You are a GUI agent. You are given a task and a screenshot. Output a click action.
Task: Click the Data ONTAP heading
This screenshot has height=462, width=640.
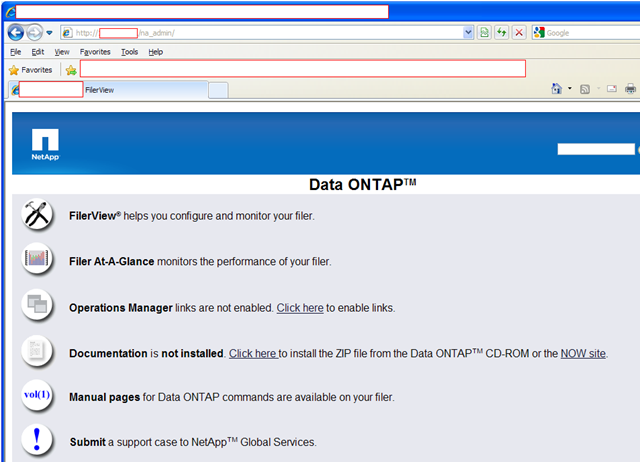coord(362,184)
